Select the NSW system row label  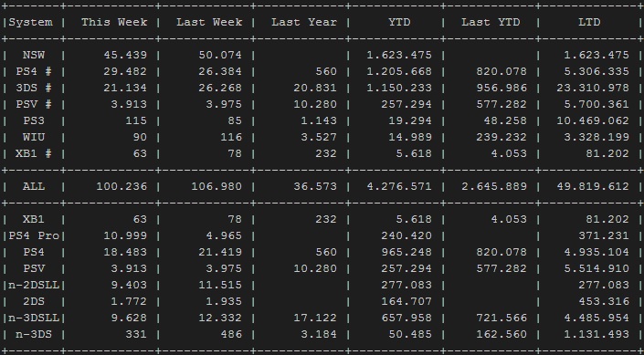point(34,55)
